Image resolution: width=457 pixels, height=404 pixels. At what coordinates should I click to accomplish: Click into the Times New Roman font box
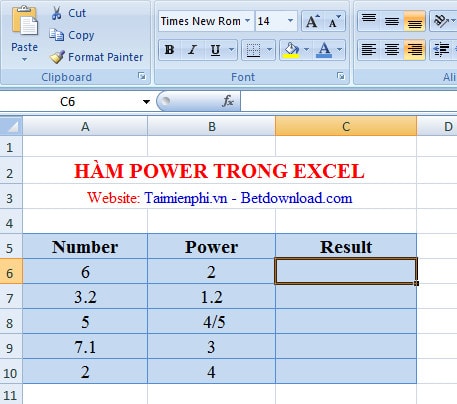201,21
